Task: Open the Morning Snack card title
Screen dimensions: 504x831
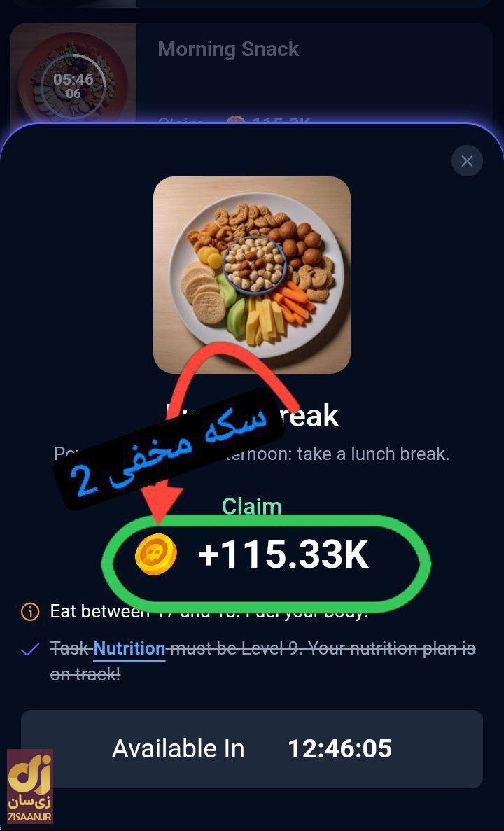Action: pyautogui.click(x=228, y=49)
